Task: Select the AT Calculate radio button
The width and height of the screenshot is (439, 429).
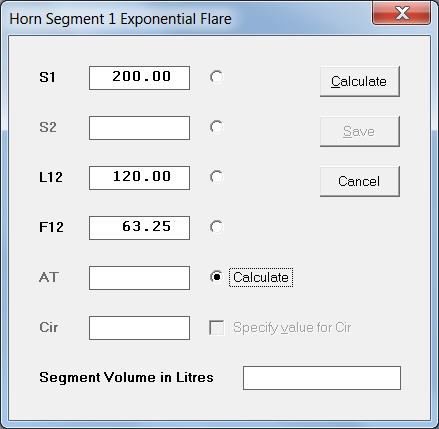Action: (x=217, y=277)
